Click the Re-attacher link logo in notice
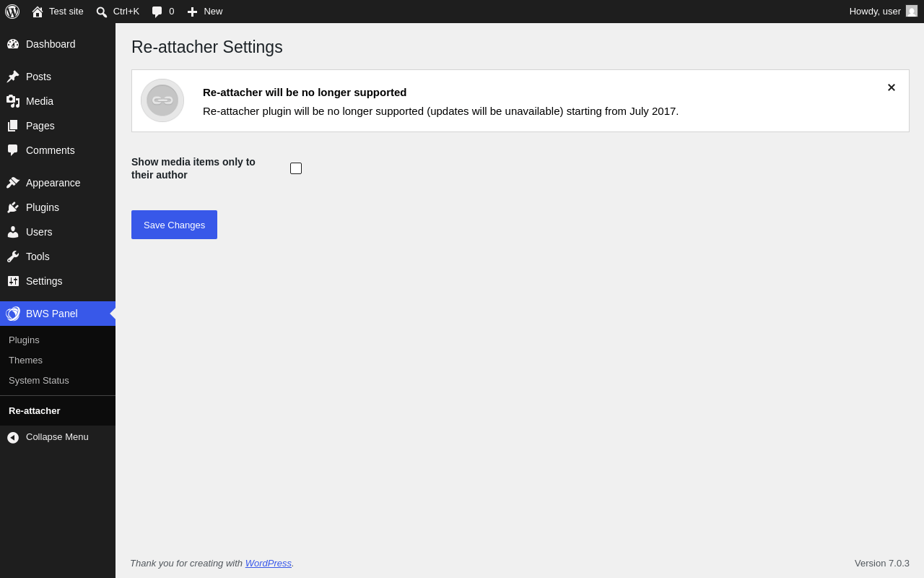 pos(162,100)
